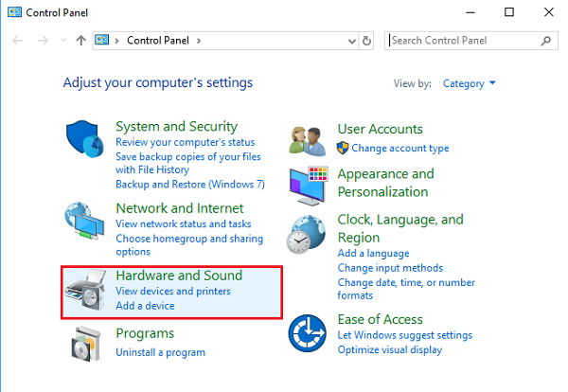Click the up arrow navigation button
568x392 pixels.
[81, 41]
